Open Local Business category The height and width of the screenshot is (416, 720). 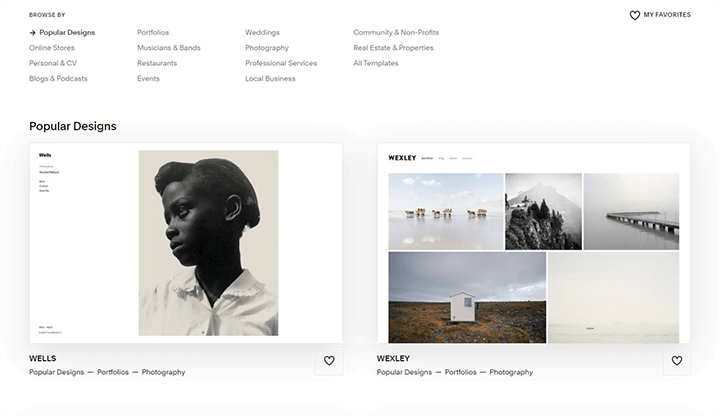point(270,79)
